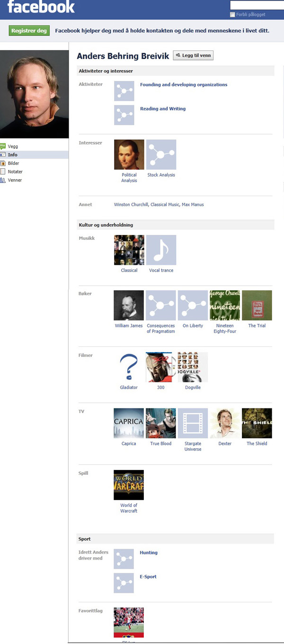Click the On Liberty icon
Viewport: 284px width, 644px height.
(x=193, y=306)
